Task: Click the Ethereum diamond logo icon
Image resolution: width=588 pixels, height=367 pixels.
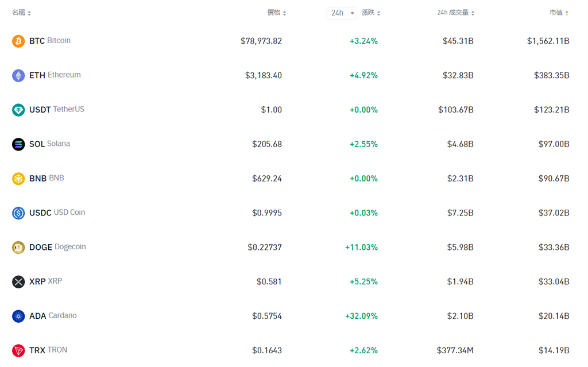Action: [x=18, y=75]
